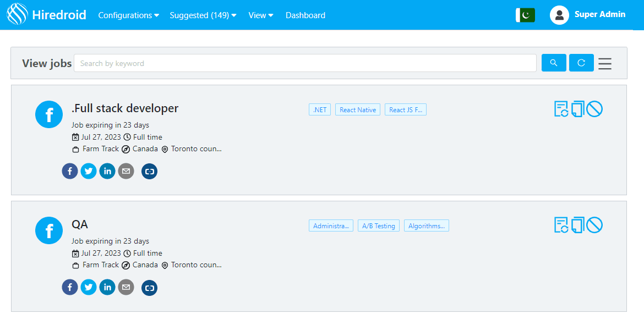The height and width of the screenshot is (330, 644).
Task: Share Full stack developer job on Facebook
Action: pyautogui.click(x=70, y=171)
